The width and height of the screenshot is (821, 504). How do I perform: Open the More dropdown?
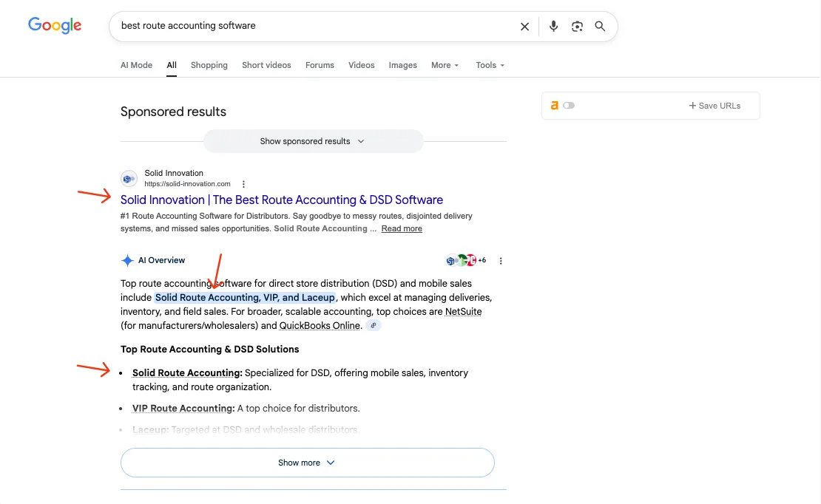click(x=445, y=66)
